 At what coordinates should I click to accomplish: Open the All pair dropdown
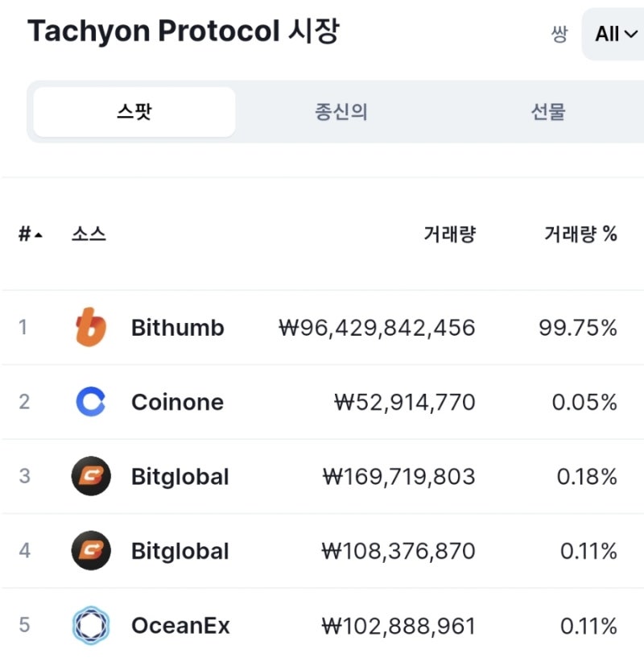point(613,34)
